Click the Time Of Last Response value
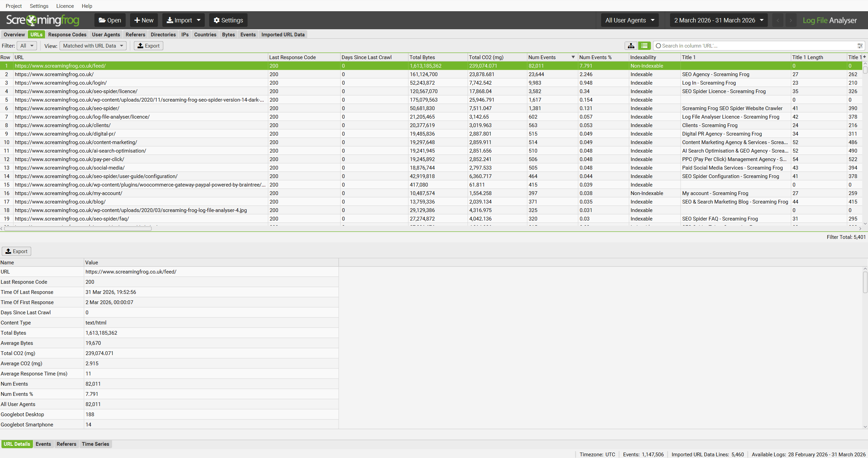The height and width of the screenshot is (458, 868). tap(111, 292)
